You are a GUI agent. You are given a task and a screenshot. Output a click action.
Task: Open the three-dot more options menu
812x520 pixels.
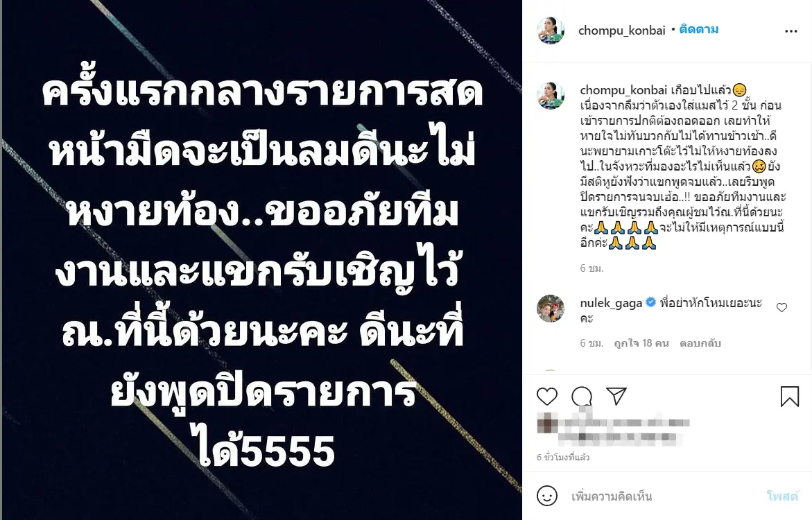click(791, 32)
